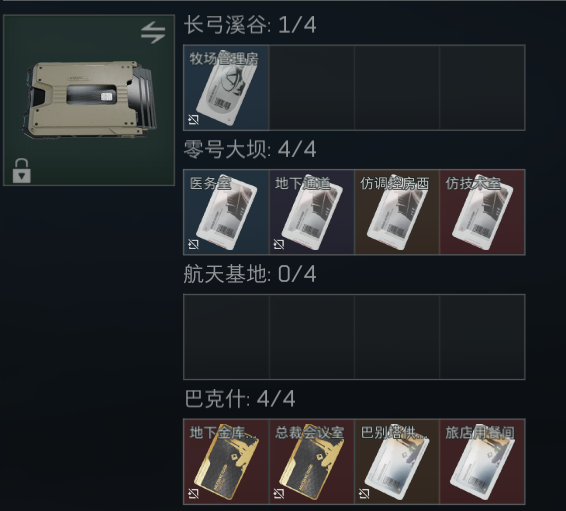
Task: Click the last empty 长弓溪谷 slot
Action: click(x=483, y=87)
